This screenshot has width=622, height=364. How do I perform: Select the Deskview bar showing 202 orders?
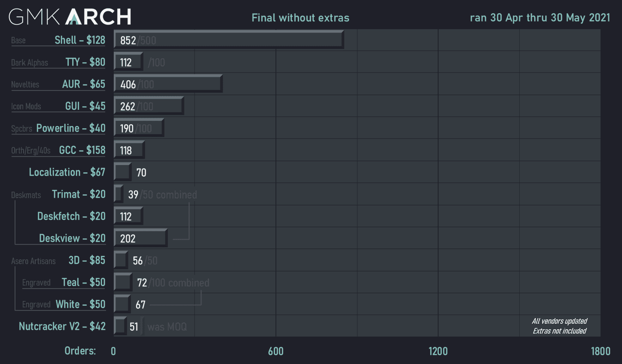click(140, 238)
